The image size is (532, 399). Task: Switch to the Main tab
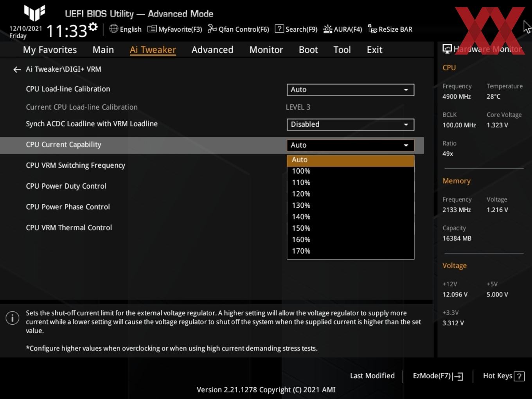coord(103,50)
